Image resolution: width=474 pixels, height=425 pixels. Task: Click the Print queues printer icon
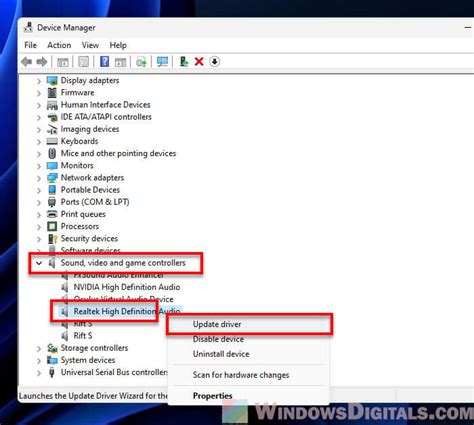click(x=52, y=214)
